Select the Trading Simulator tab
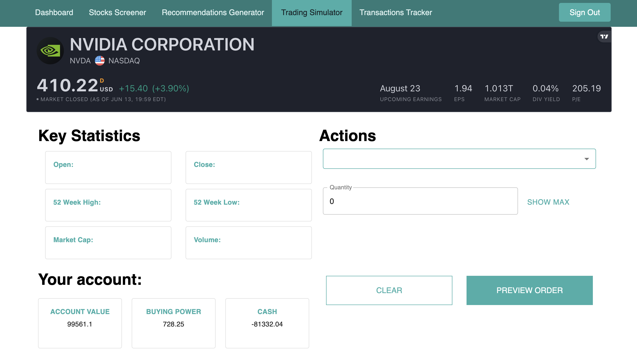 [x=311, y=12]
